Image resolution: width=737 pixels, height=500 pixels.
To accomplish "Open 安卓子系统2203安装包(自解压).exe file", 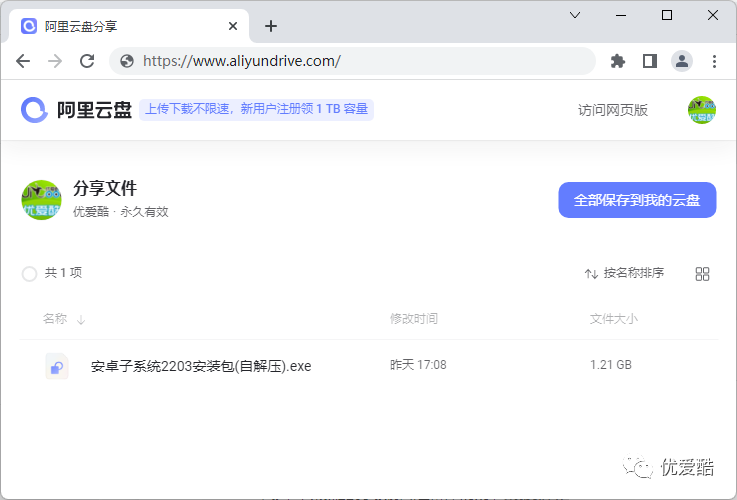I will (x=201, y=366).
